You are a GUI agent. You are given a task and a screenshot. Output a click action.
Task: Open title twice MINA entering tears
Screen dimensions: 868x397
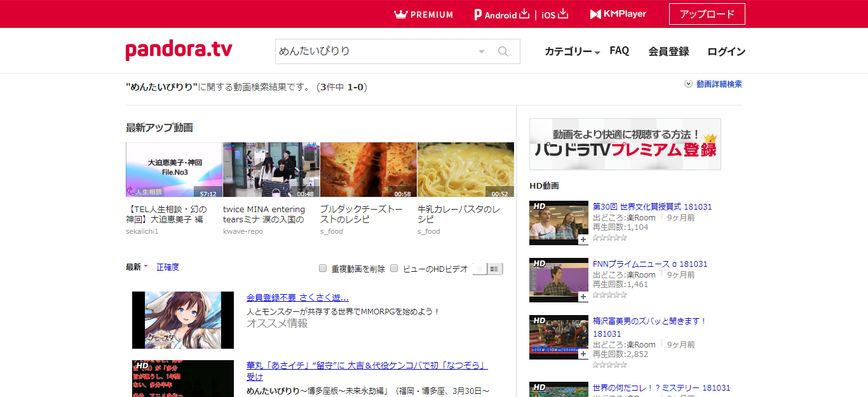(x=264, y=214)
